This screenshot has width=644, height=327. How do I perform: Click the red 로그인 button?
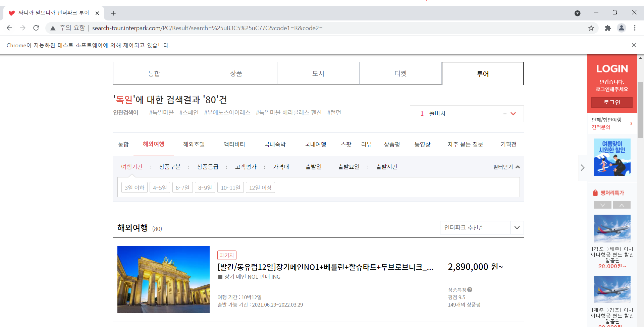(612, 102)
